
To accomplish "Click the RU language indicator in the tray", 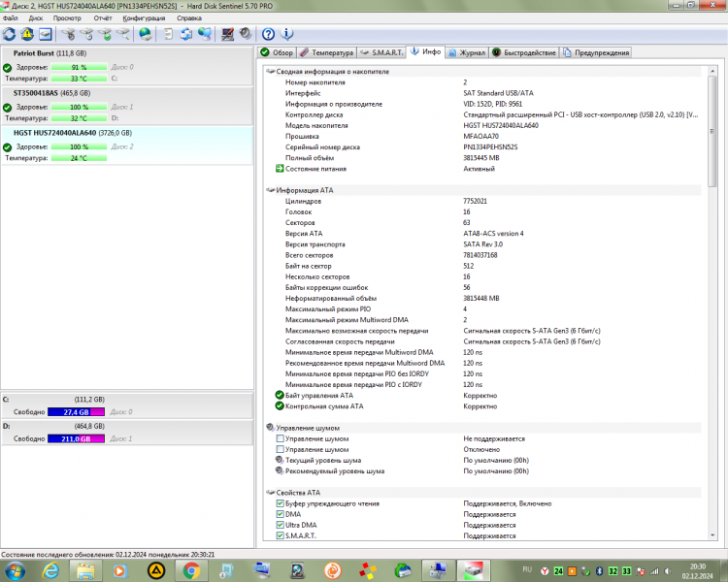I will pos(527,569).
